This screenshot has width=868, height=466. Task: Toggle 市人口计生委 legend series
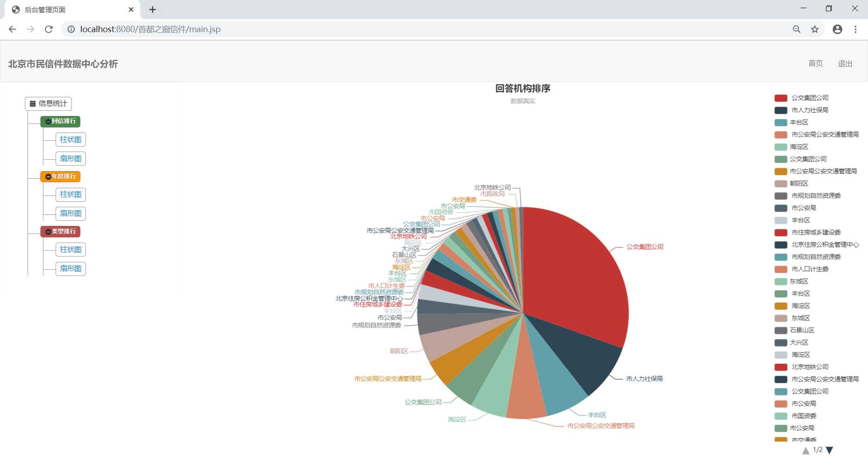click(x=801, y=269)
